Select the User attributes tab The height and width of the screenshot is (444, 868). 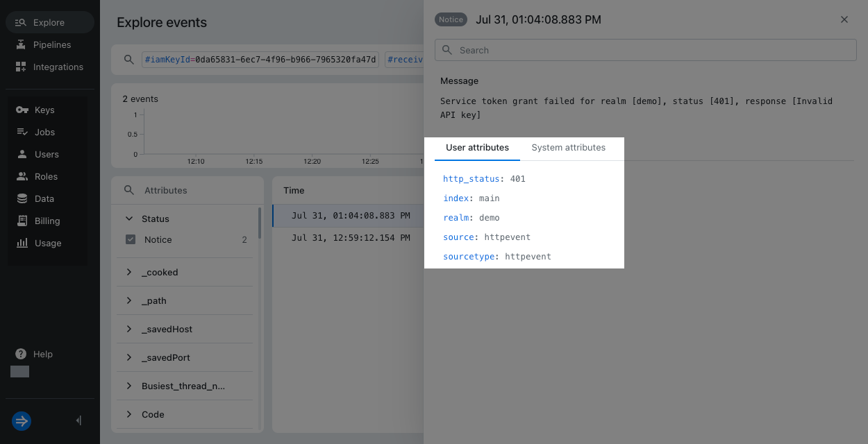coord(476,147)
